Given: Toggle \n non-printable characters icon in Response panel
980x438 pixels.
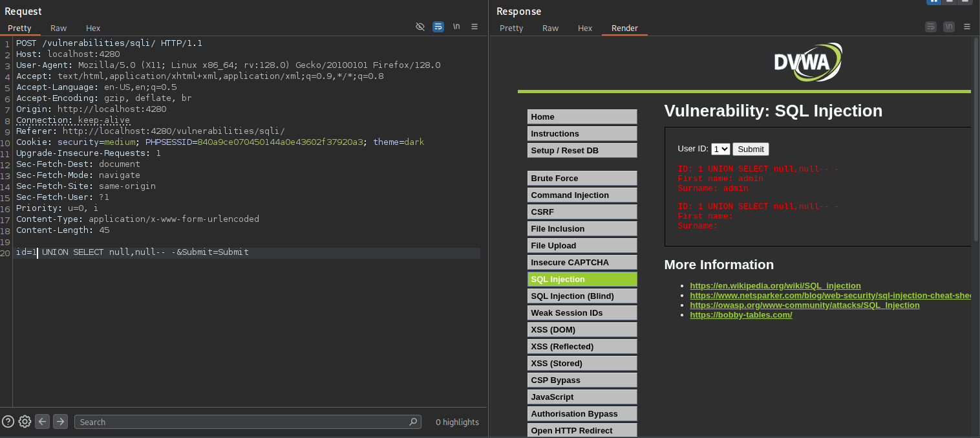Looking at the screenshot, I should [x=949, y=27].
